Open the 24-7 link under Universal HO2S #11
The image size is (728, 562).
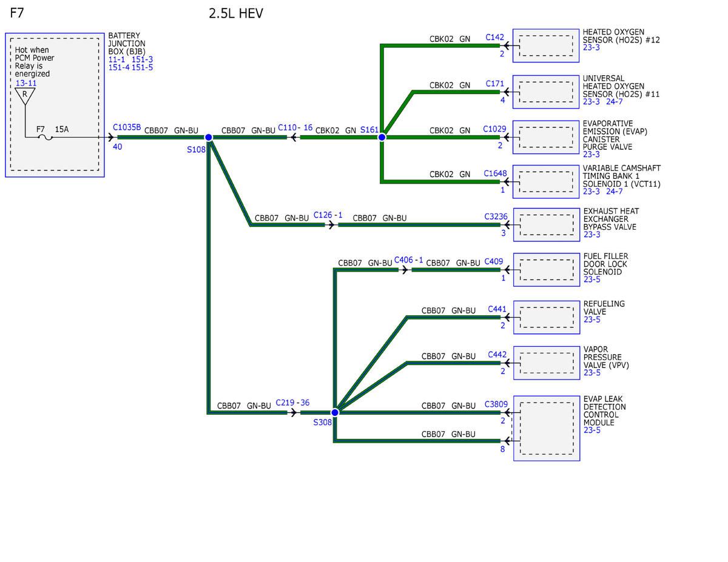pyautogui.click(x=615, y=102)
